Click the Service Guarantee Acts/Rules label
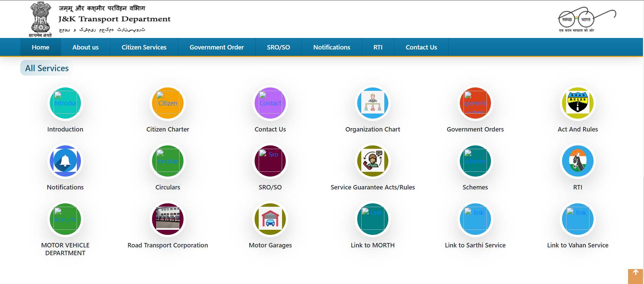Screen dimensions: 644x284 tap(373, 187)
